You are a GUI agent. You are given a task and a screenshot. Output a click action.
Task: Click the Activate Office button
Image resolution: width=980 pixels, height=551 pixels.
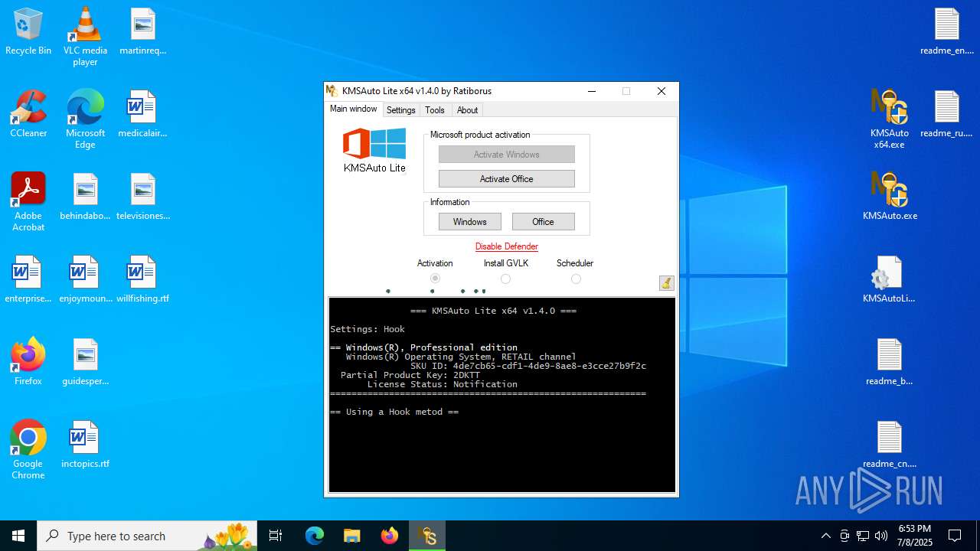507,179
